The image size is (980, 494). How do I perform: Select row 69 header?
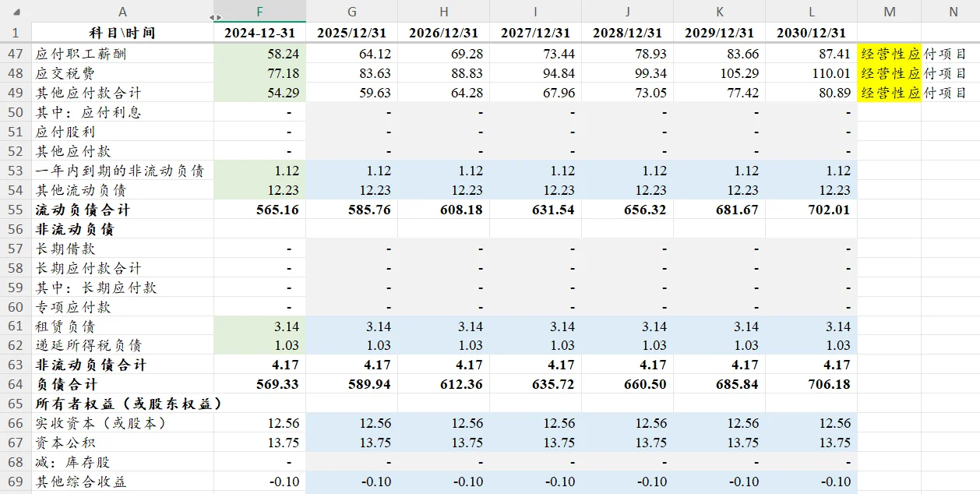16,482
